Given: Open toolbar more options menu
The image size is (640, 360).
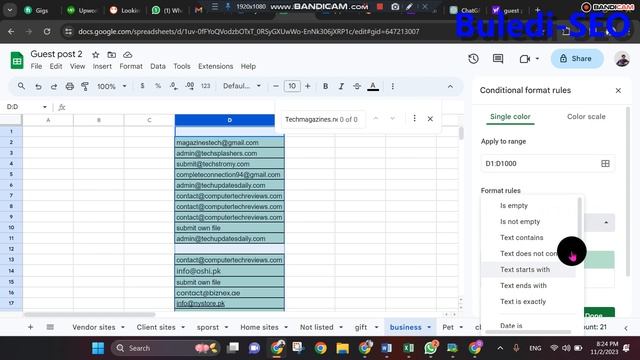Looking at the screenshot, I should (393, 86).
